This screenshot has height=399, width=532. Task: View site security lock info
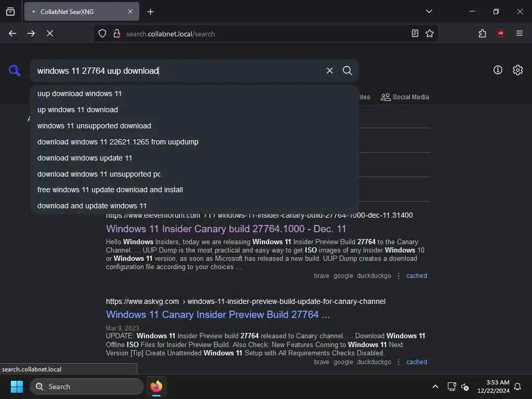click(117, 33)
